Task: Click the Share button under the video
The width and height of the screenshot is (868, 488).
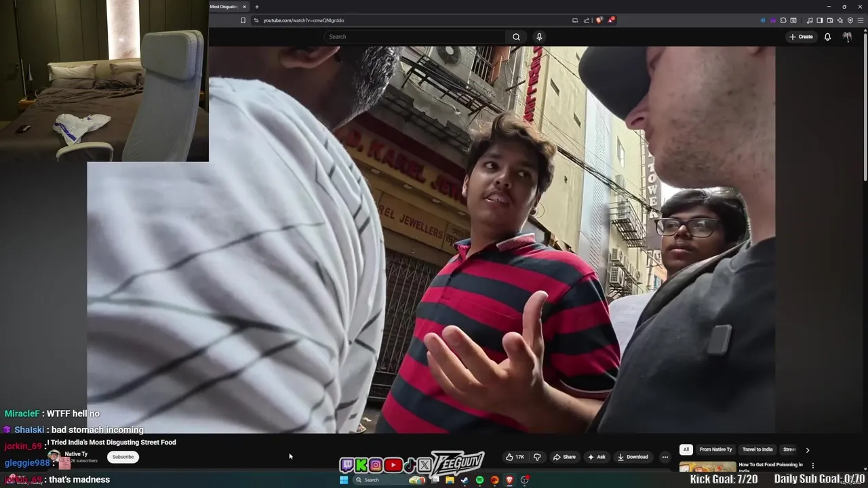Action: tap(564, 457)
